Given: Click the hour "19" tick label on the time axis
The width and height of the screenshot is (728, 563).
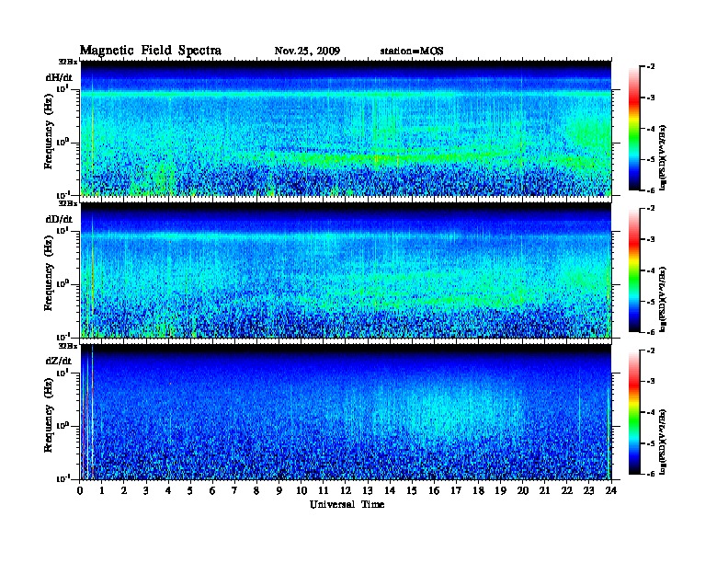Looking at the screenshot, I should tap(500, 490).
